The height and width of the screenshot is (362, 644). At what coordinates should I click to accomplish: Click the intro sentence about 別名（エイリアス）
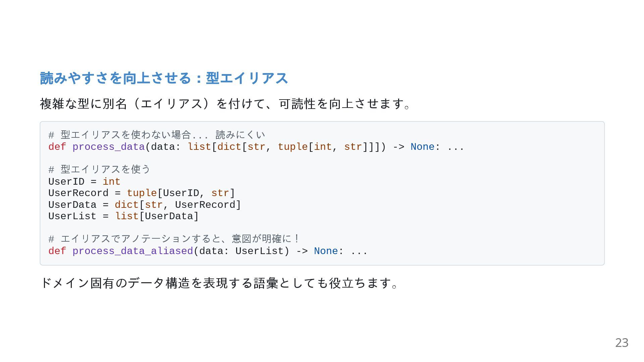click(225, 104)
